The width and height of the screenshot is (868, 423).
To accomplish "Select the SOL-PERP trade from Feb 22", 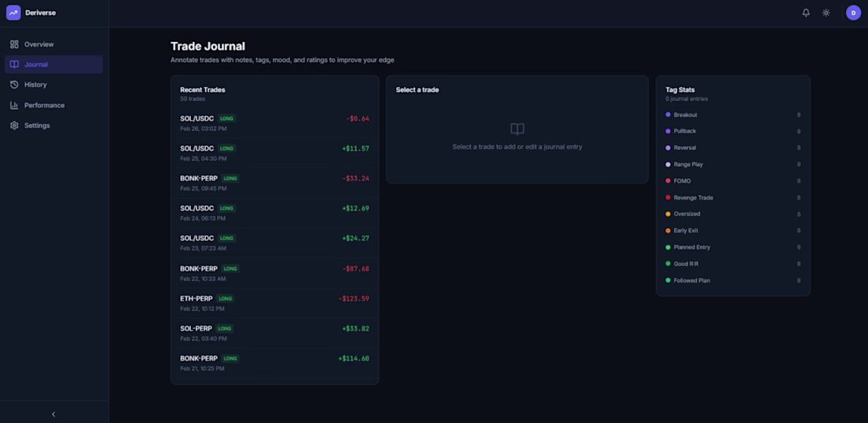I will [275, 333].
